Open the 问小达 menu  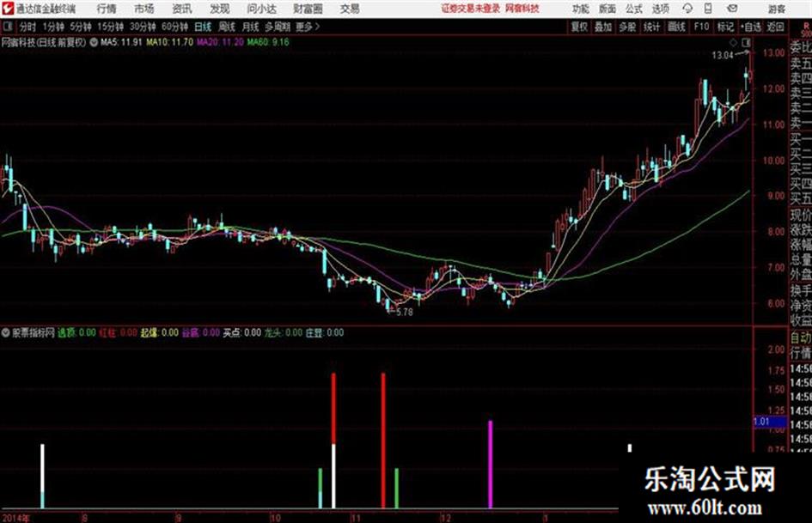[261, 9]
